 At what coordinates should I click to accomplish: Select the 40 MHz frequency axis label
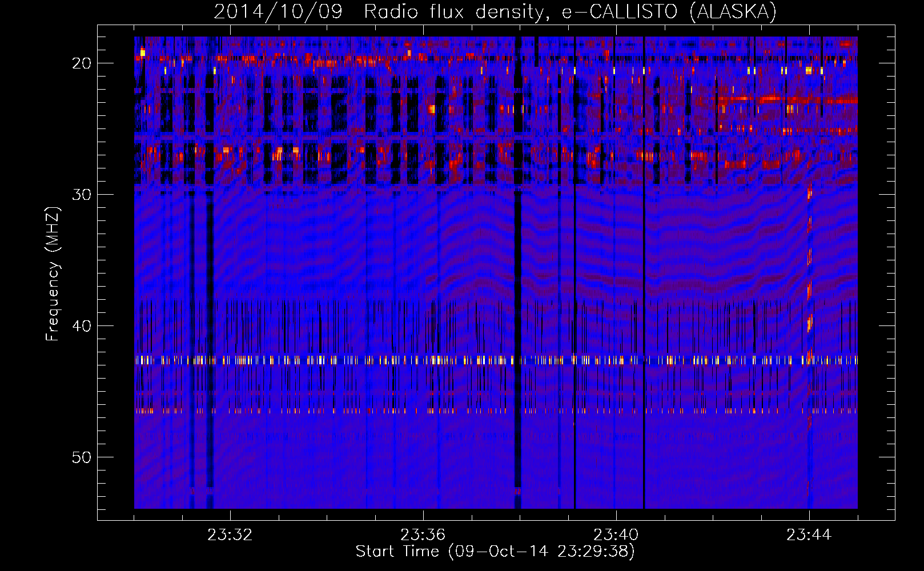click(82, 326)
